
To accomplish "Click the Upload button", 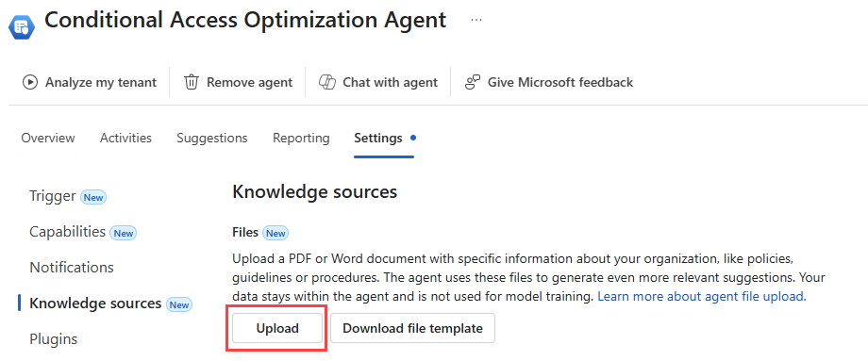I will 277,328.
